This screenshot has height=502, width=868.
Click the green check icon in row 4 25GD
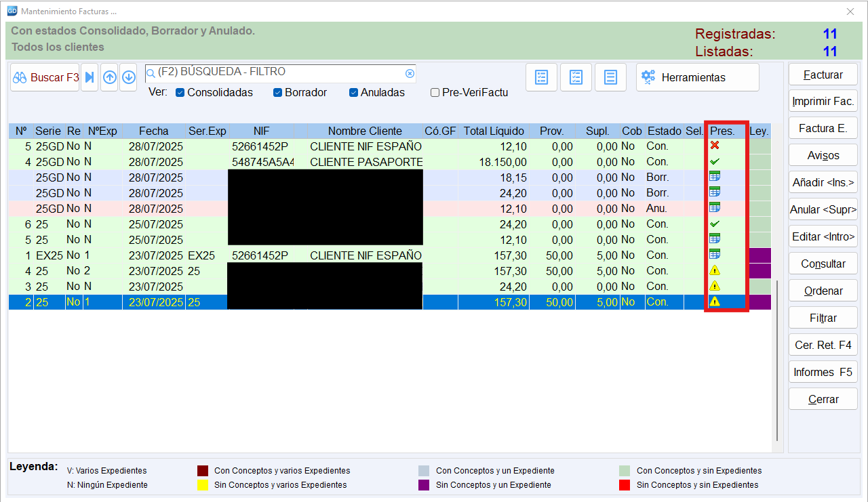pyautogui.click(x=714, y=161)
